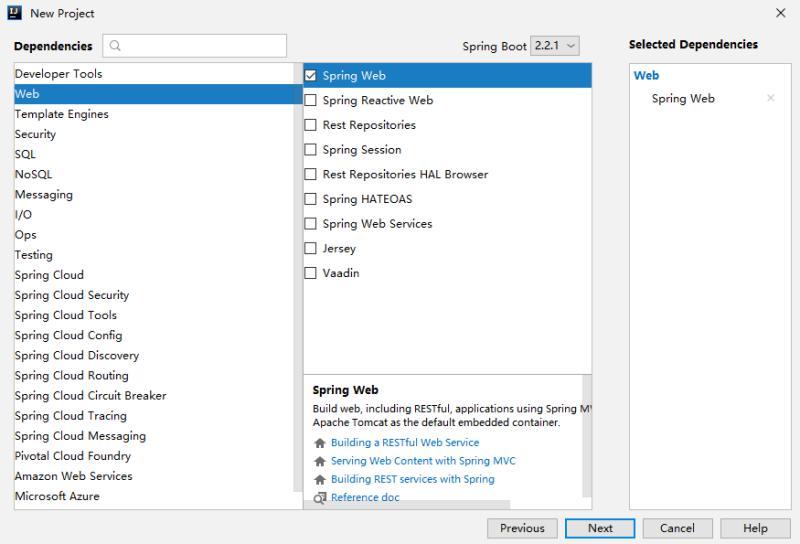
Task: Click the category list vertical scrollbar
Action: click(298, 278)
